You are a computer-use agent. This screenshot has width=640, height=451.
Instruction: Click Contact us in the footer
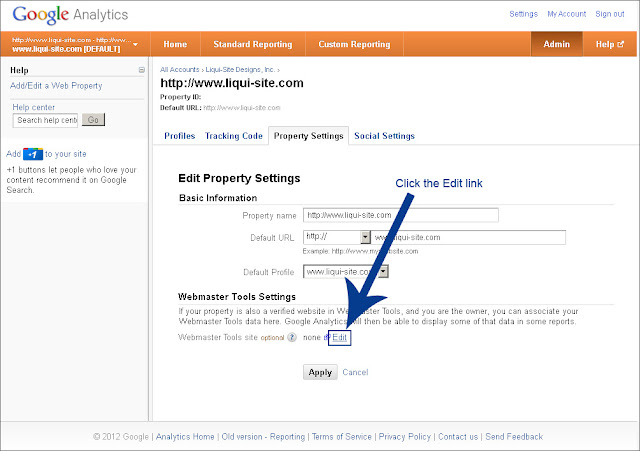click(458, 437)
